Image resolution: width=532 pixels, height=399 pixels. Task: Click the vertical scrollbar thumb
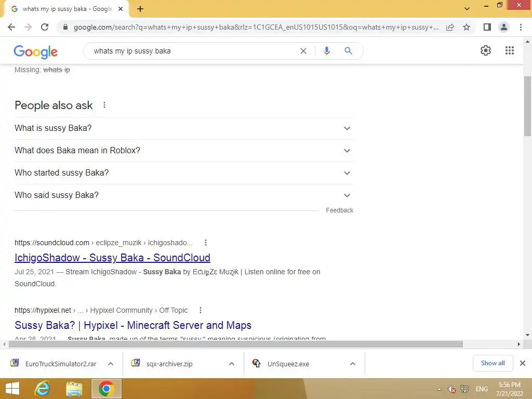tap(527, 106)
